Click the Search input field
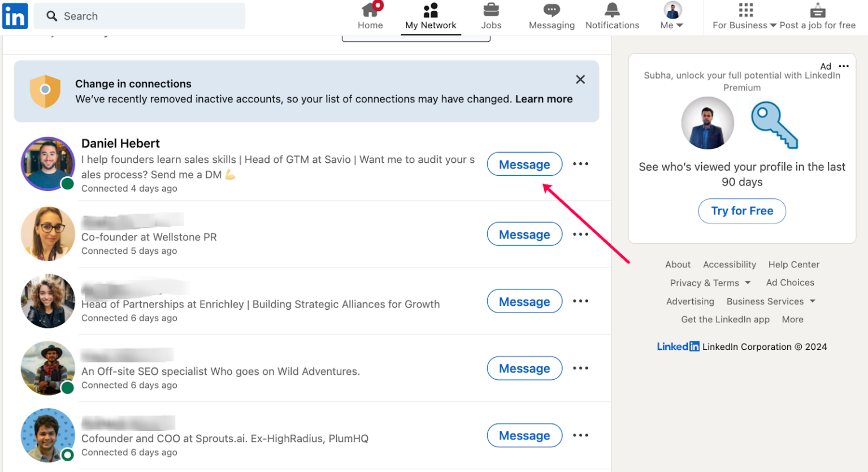Image resolution: width=868 pixels, height=472 pixels. [139, 16]
